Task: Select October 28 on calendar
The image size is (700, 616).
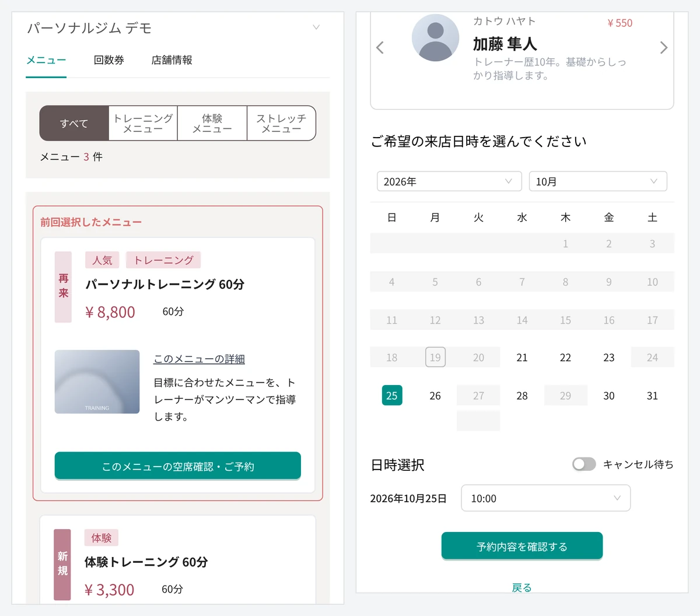Action: click(x=522, y=395)
